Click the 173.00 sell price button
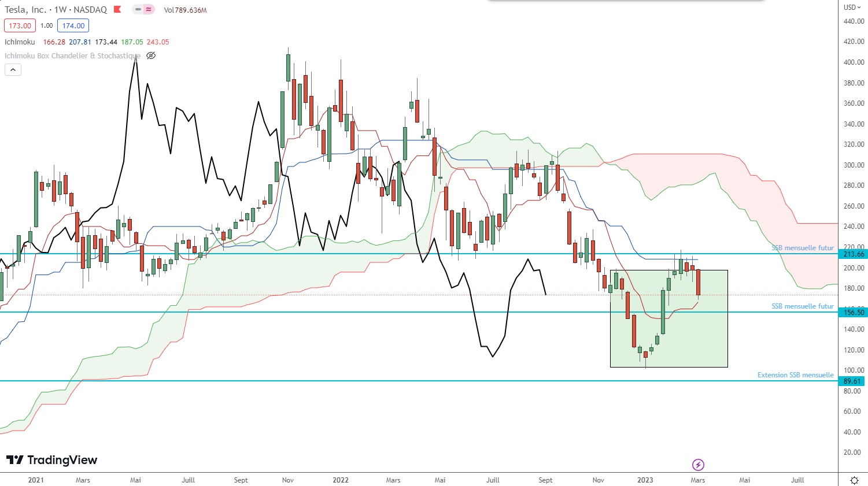This screenshot has width=868, height=486. pyautogui.click(x=20, y=25)
